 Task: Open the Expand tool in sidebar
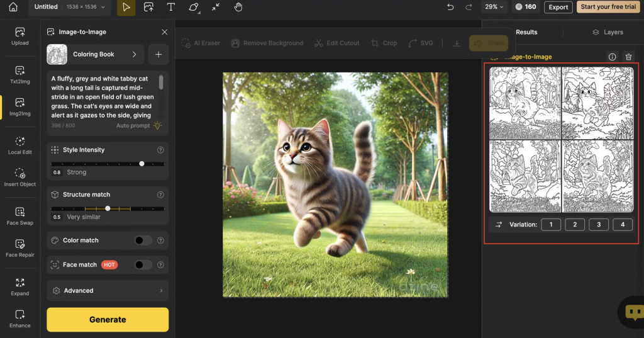coord(19,286)
